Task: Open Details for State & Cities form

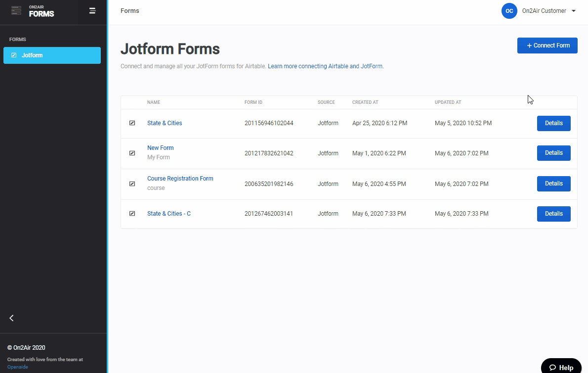Action: (553, 123)
